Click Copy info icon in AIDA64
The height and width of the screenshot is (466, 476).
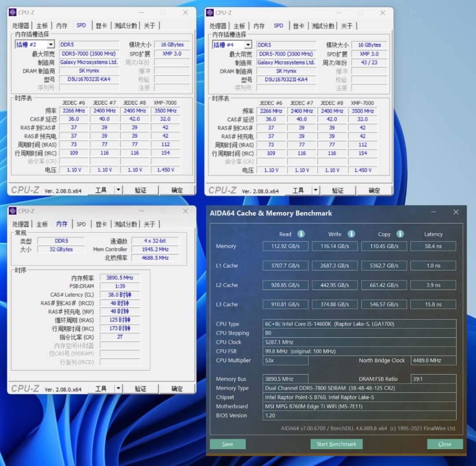(400, 234)
